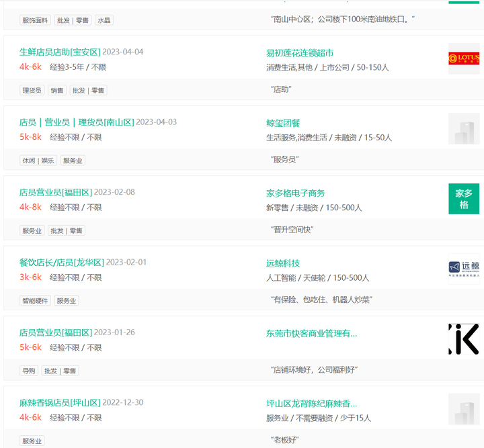This screenshot has width=484, height=448.
Task: Click the 鲸玺团餐 placeholder building logo
Action: pyautogui.click(x=464, y=128)
